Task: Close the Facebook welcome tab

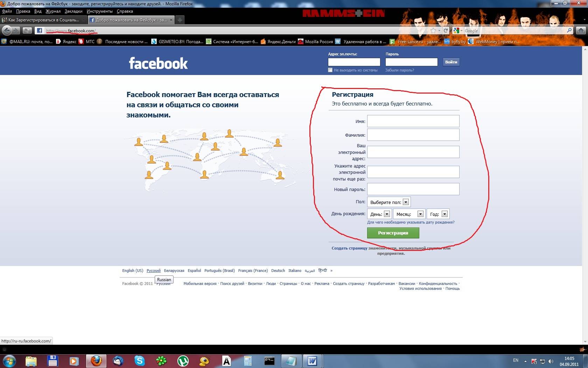Action: tap(171, 20)
